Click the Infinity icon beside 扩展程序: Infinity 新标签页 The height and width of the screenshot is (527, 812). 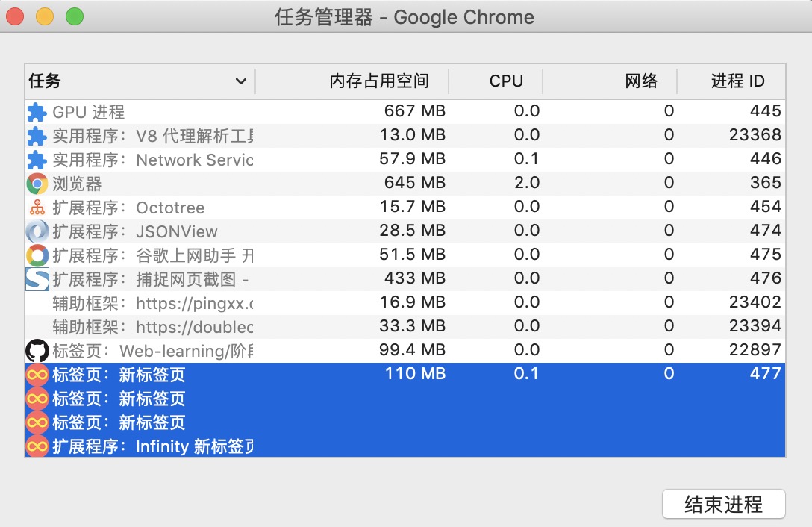coord(37,446)
